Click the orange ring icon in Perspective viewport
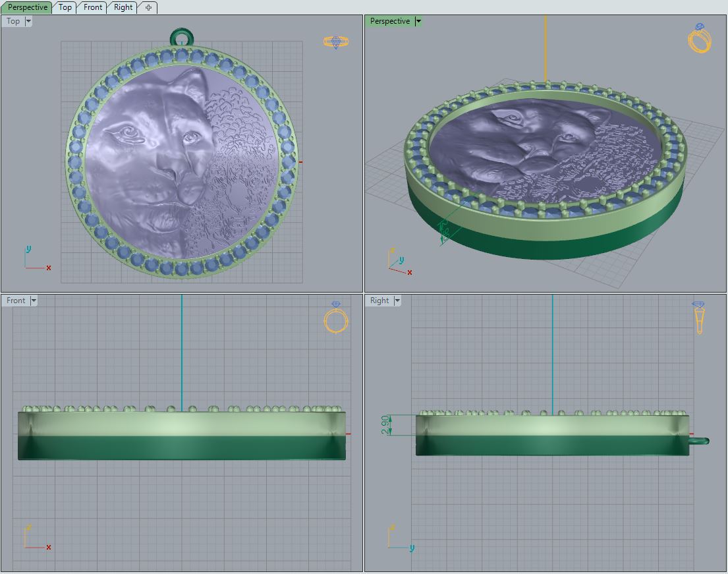728x574 pixels. (x=700, y=38)
